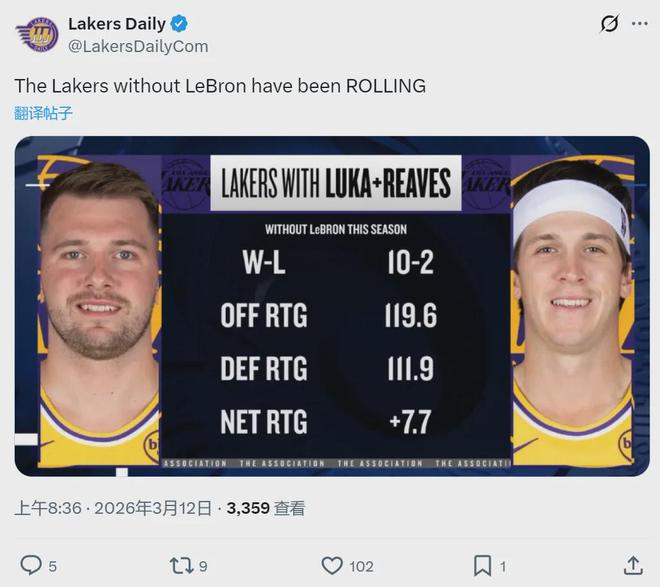Click 翻译帖子 to translate the post
This screenshot has height=587, width=660.
coord(43,113)
